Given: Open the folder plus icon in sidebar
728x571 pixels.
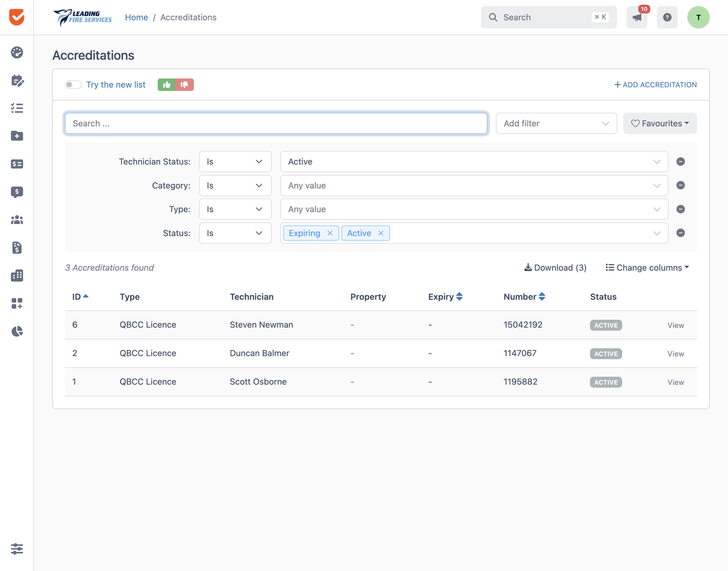Looking at the screenshot, I should click(x=17, y=136).
